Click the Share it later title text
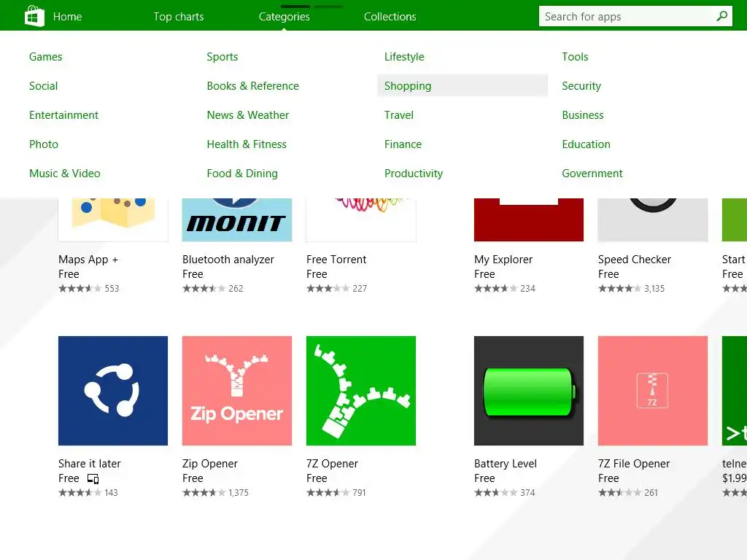The width and height of the screenshot is (747, 560). pos(89,464)
